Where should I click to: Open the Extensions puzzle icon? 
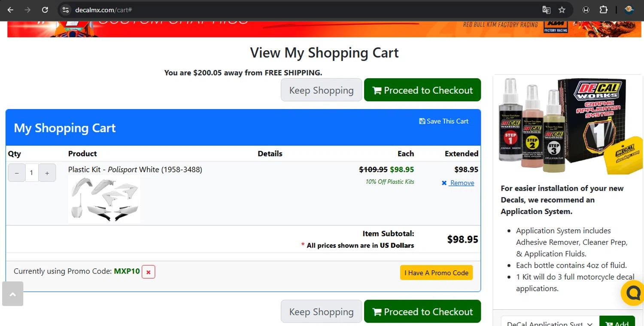pyautogui.click(x=604, y=10)
